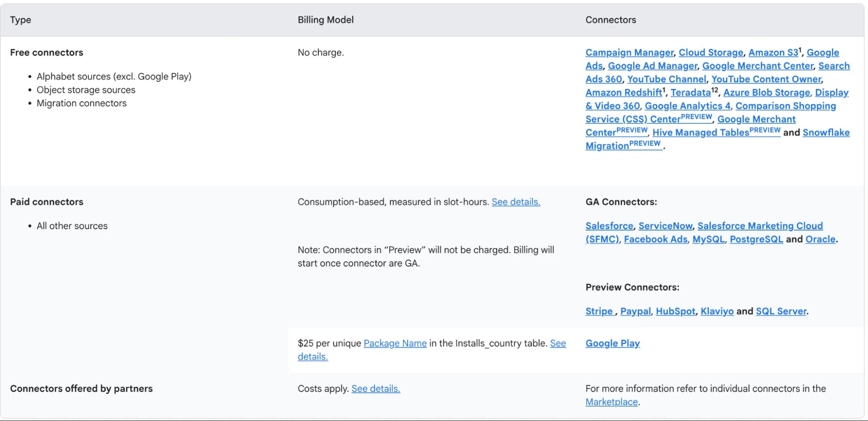Select the Amazon Redshift link
The width and height of the screenshot is (868, 421).
tap(624, 92)
